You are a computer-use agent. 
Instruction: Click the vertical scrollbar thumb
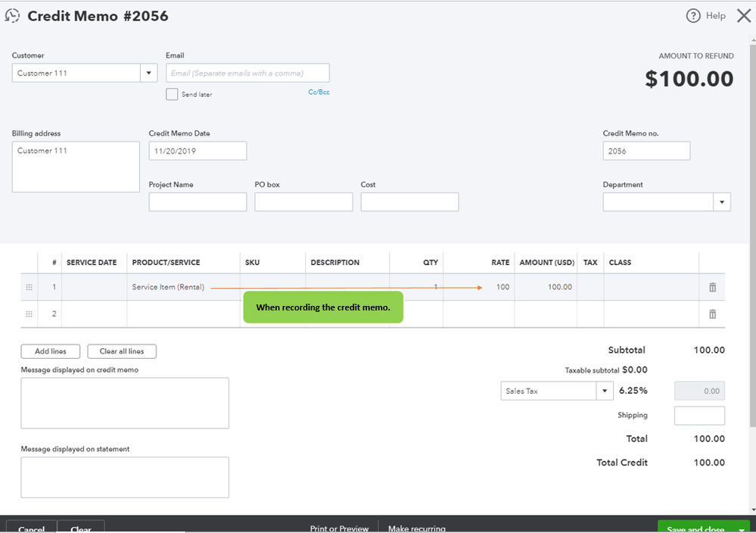tap(753, 235)
